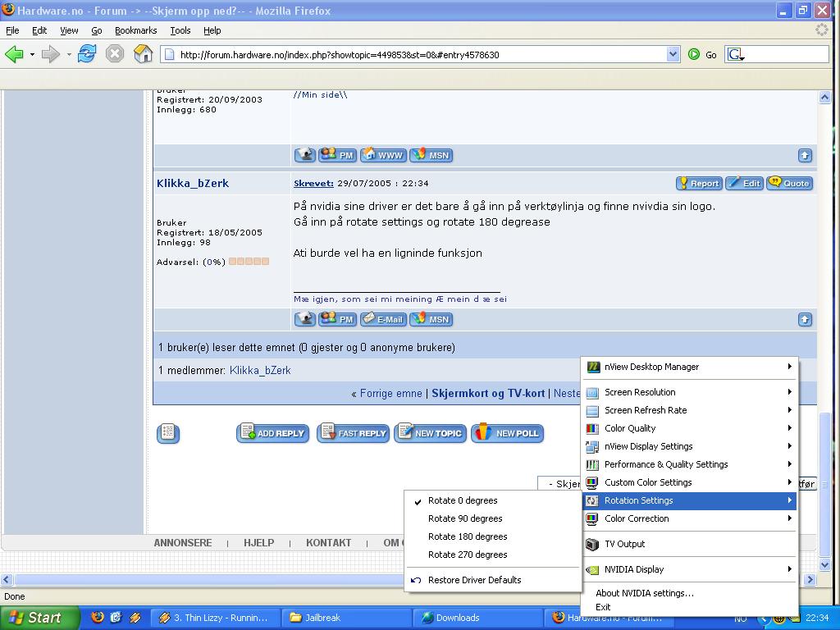Click the Stop loading icon
840x630 pixels.
pos(115,54)
